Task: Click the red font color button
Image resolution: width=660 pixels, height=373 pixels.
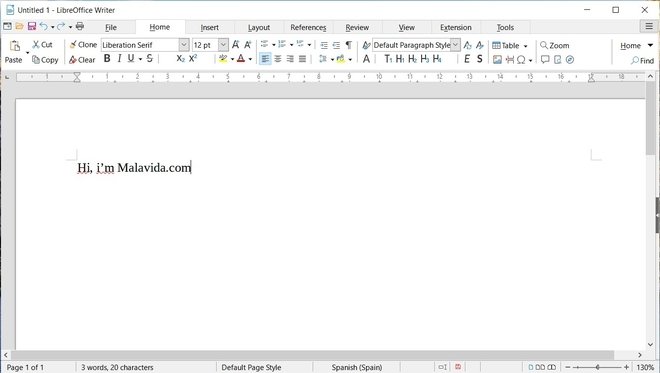Action: [x=241, y=59]
